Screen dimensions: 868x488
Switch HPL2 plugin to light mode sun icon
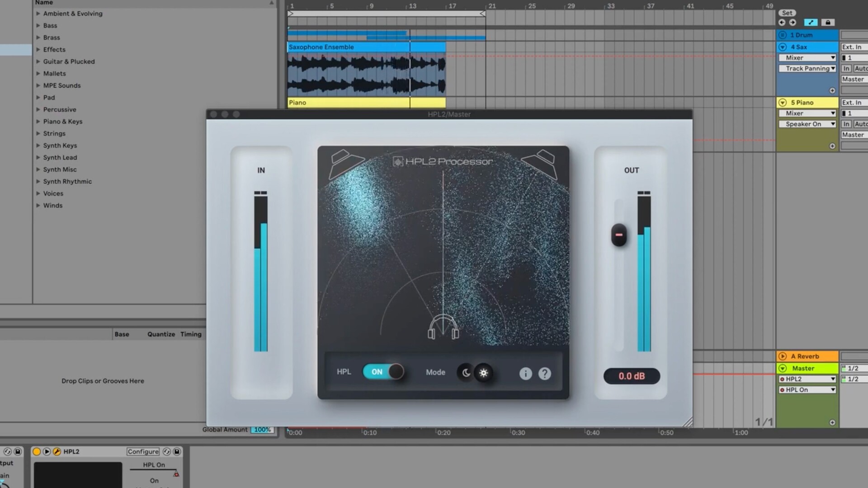[484, 373]
